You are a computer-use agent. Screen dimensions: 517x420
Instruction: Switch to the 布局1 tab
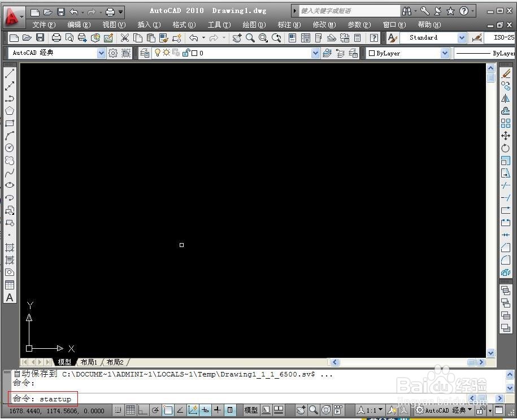pos(89,362)
